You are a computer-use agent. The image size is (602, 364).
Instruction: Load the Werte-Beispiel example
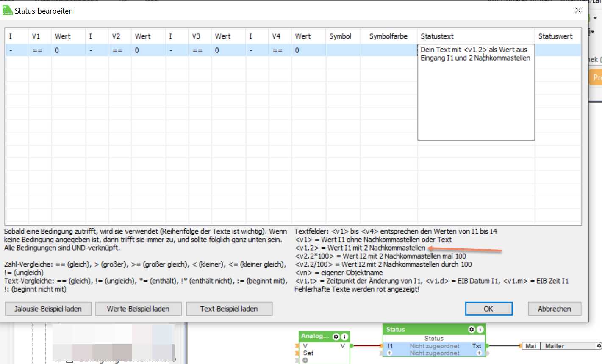pos(139,309)
